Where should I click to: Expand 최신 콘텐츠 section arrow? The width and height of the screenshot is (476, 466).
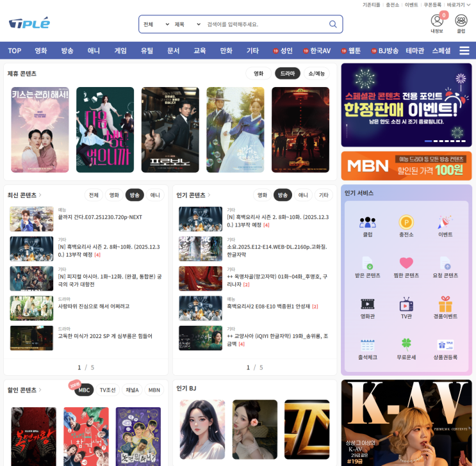click(40, 195)
